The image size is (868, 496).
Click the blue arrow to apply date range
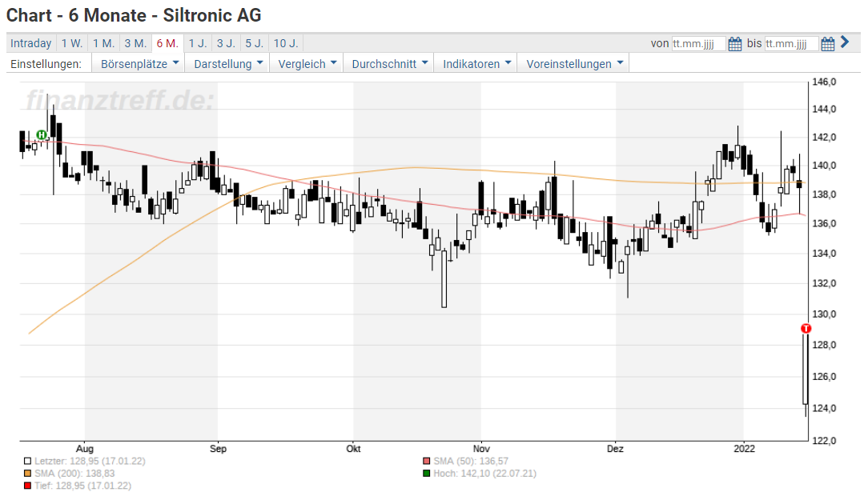coord(844,42)
